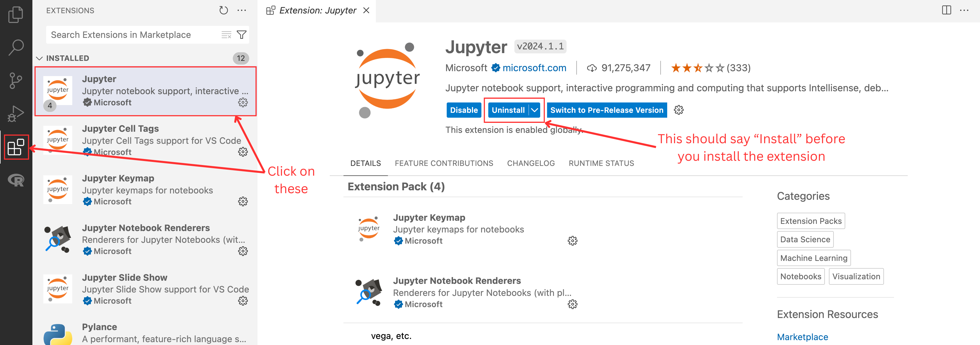The image size is (980, 345).
Task: Open the Explorer view in activity bar
Action: pyautogui.click(x=15, y=14)
